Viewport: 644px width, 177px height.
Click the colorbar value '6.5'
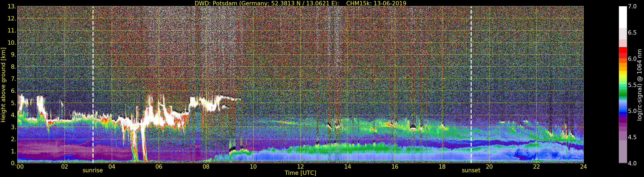[x=632, y=33]
